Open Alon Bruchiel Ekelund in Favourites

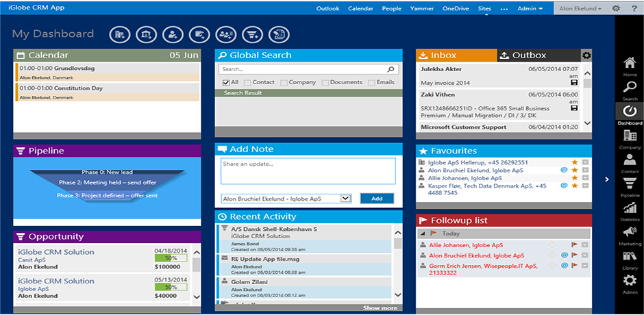pos(475,170)
